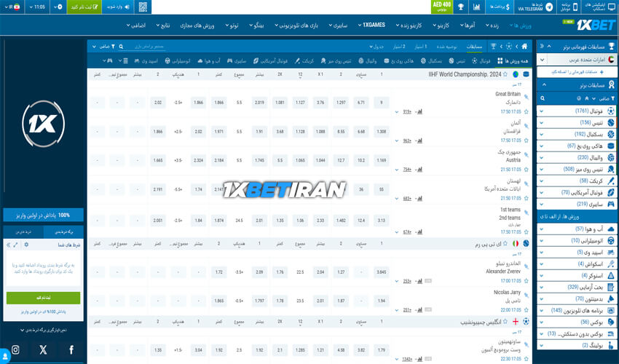Open the statistics bar-chart icon in top bar

coord(476,7)
